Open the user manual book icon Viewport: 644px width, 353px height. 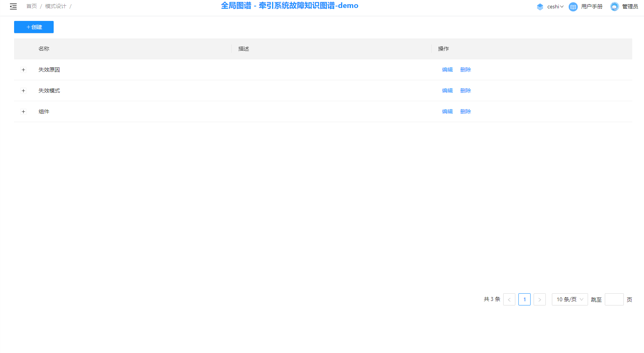click(573, 7)
